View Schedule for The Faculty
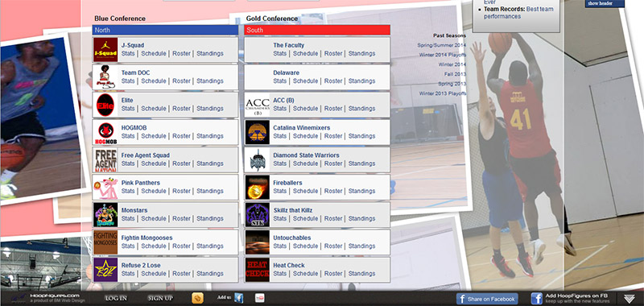Viewport: 644px width, 306px height. pos(306,53)
